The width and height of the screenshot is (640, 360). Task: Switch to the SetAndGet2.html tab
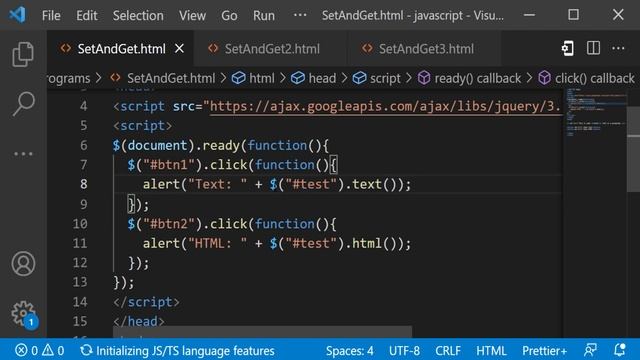(x=271, y=49)
